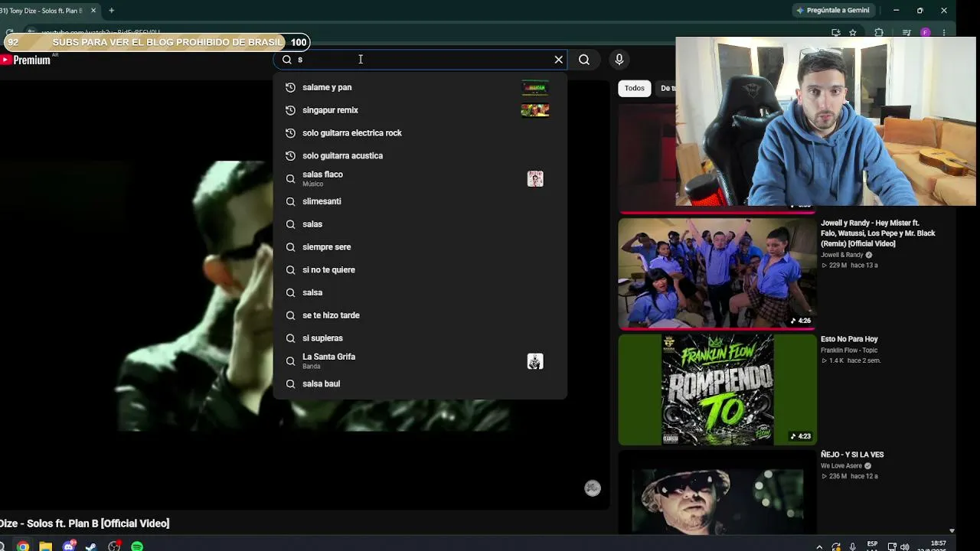
Task: Visit the Jowell & Randy channel link
Action: [841, 255]
